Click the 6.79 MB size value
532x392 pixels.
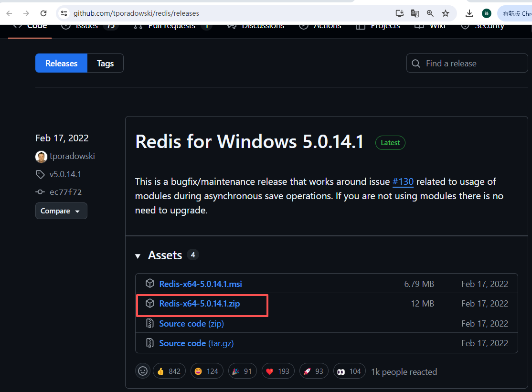click(x=419, y=284)
